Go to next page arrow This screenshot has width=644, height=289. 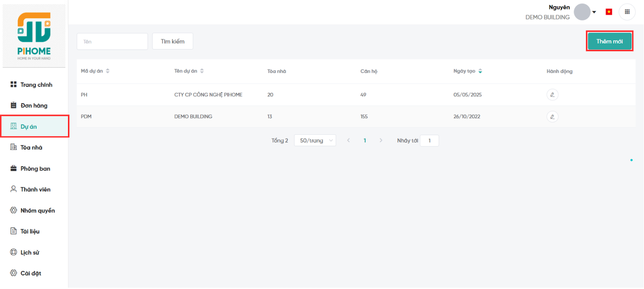(x=381, y=140)
